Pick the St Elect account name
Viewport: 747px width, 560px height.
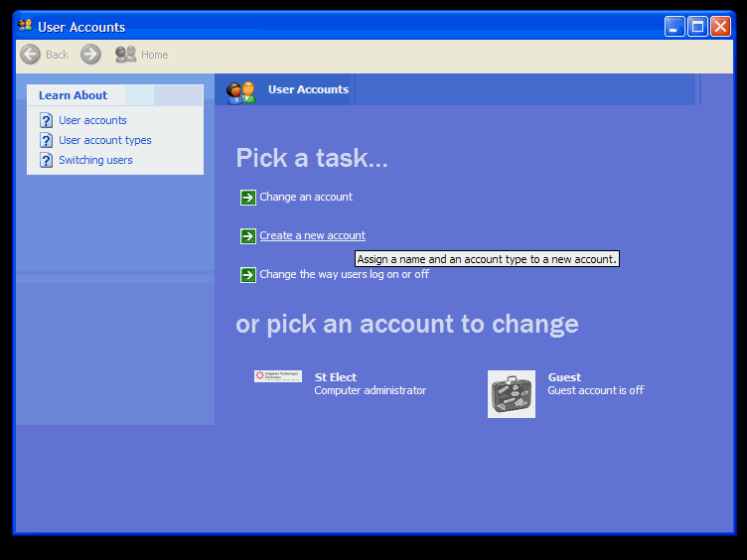[x=336, y=377]
